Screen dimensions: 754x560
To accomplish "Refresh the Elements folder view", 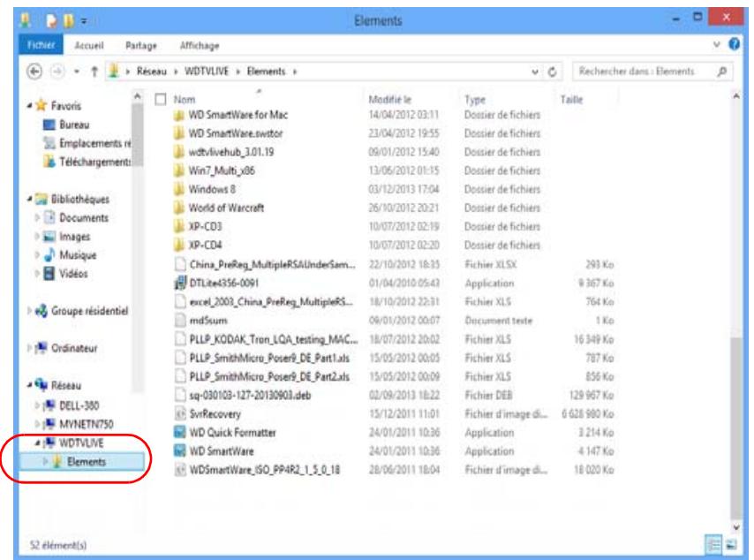I will pyautogui.click(x=552, y=72).
